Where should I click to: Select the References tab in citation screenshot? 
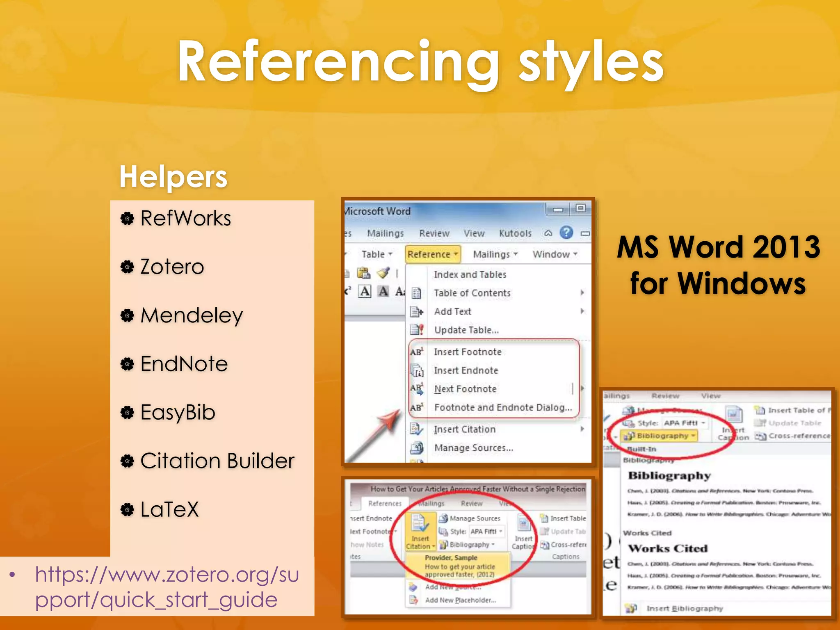click(385, 503)
